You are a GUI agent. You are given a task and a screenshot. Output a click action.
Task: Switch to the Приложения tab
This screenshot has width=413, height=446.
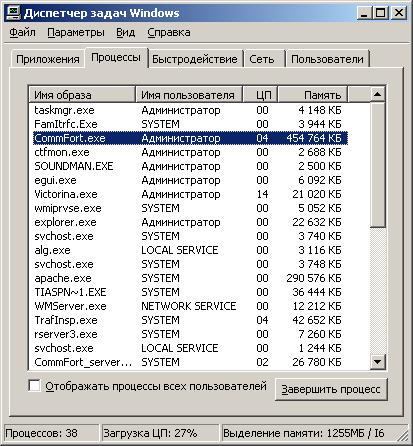point(48,59)
